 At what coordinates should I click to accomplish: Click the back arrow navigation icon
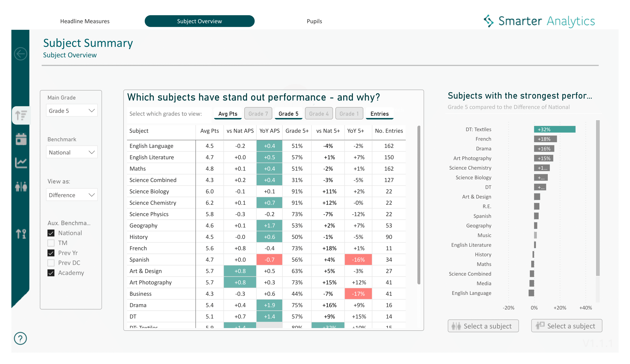coord(20,53)
